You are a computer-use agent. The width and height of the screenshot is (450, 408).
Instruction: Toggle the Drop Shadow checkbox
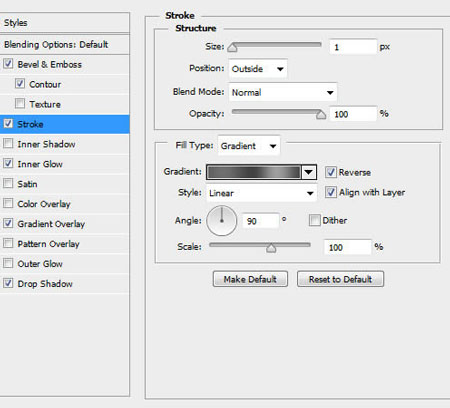tap(8, 283)
